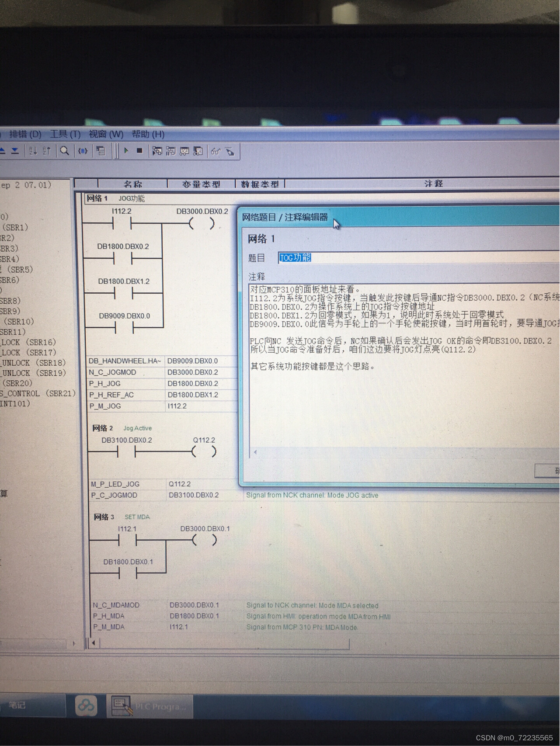Set PLC to STOP with black square
This screenshot has width=560, height=746.
tap(139, 150)
